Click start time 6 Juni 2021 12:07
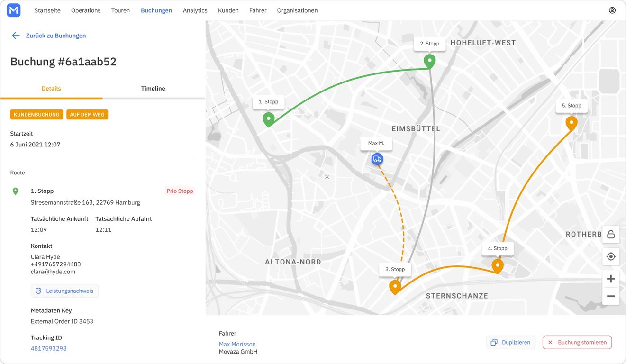 tap(35, 145)
